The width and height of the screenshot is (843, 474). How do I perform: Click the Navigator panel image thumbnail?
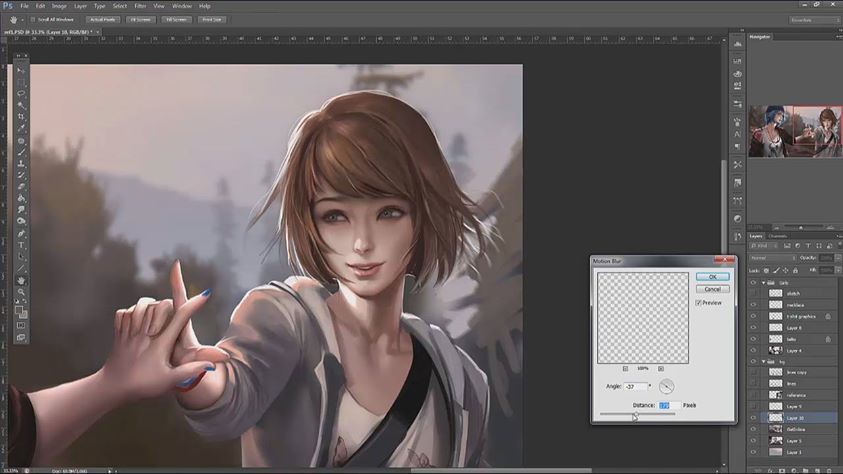[x=795, y=131]
